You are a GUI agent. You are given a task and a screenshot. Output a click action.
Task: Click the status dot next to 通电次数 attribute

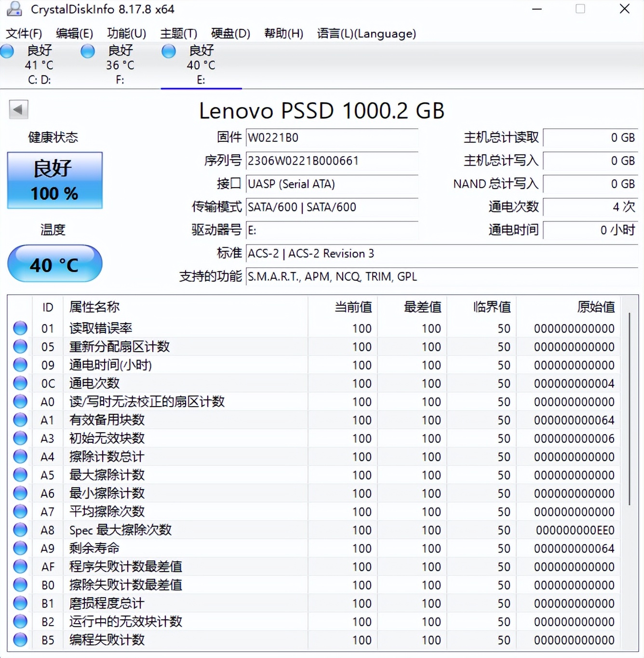(20, 383)
